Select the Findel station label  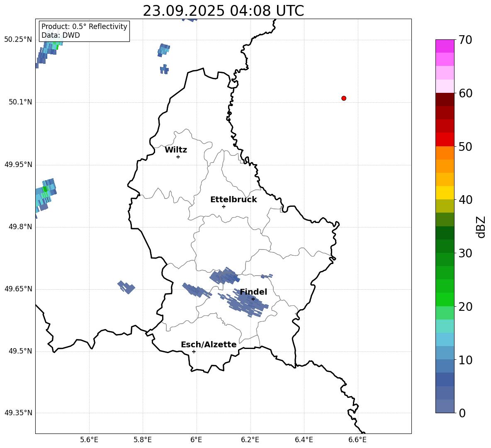(253, 292)
